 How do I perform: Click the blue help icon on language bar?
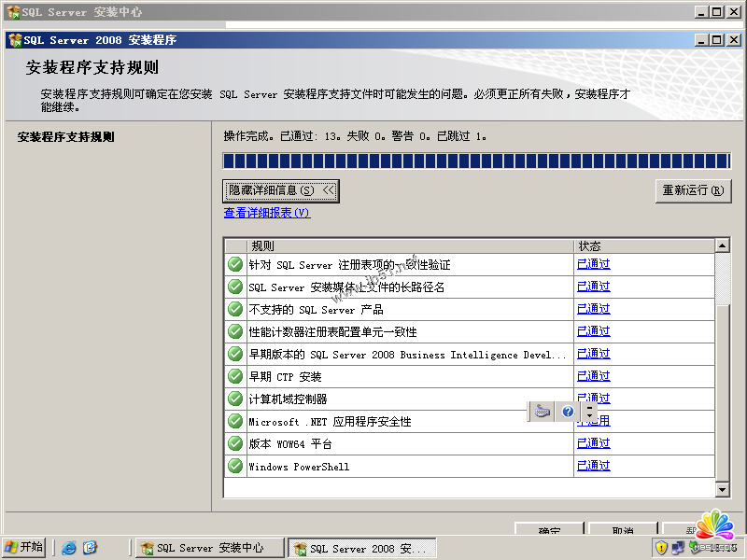[567, 412]
